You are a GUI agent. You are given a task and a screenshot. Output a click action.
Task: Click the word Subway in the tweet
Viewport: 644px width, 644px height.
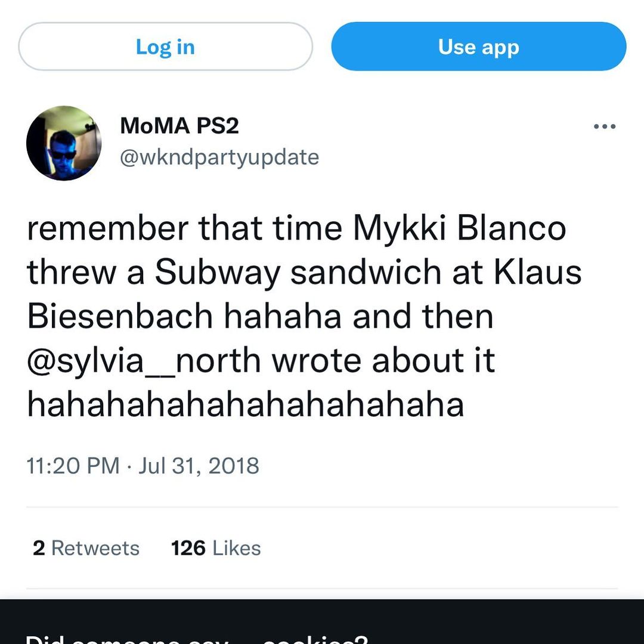coord(218,273)
